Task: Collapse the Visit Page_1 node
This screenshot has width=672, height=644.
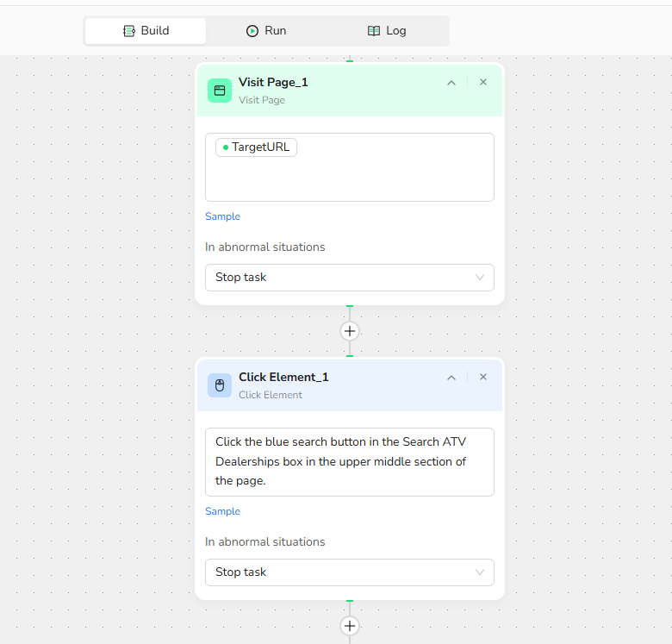Action: (x=451, y=83)
